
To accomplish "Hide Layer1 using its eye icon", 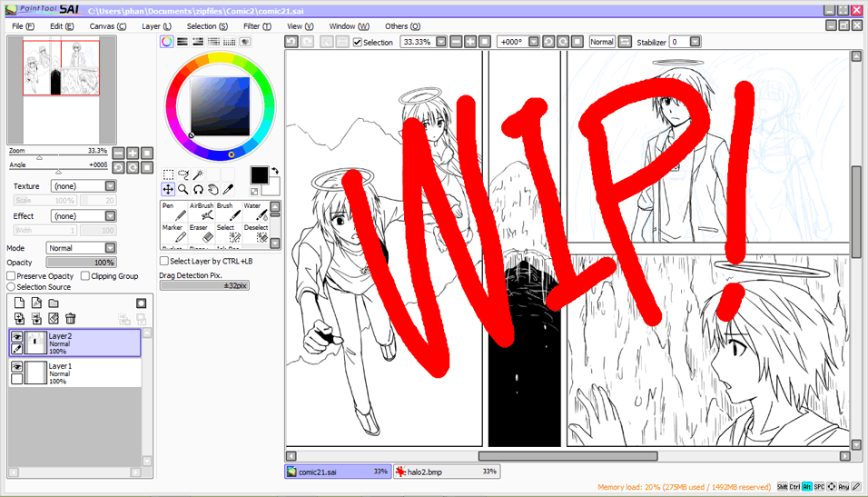I will (x=17, y=367).
